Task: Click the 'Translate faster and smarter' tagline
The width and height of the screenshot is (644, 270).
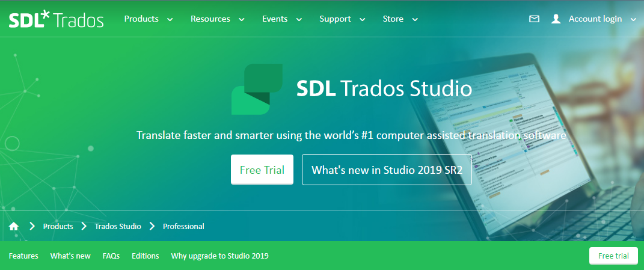Action: pyautogui.click(x=352, y=135)
